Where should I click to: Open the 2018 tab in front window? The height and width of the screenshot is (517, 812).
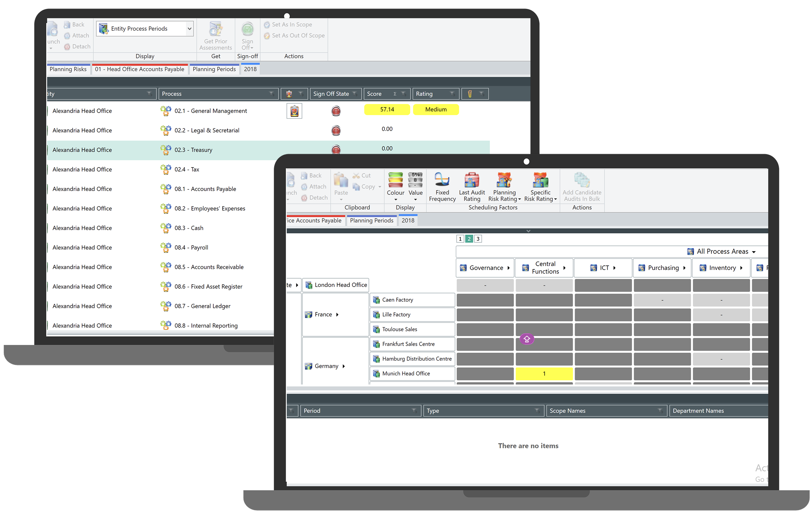tap(408, 221)
